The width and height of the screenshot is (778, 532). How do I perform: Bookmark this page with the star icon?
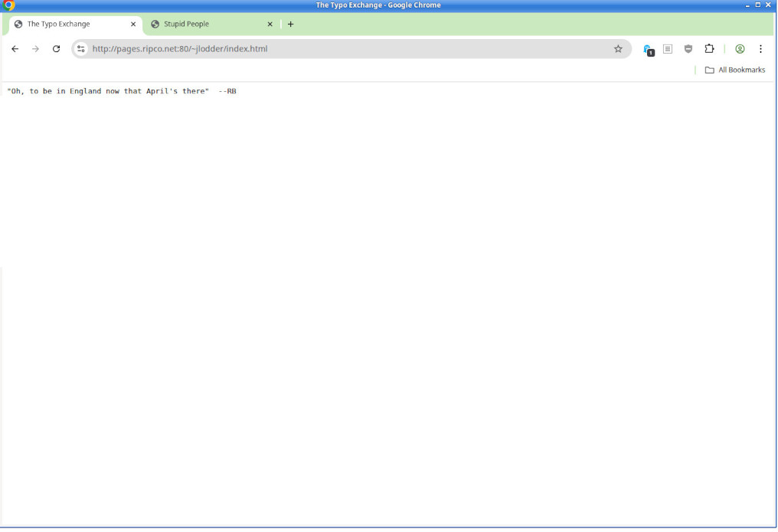(618, 49)
